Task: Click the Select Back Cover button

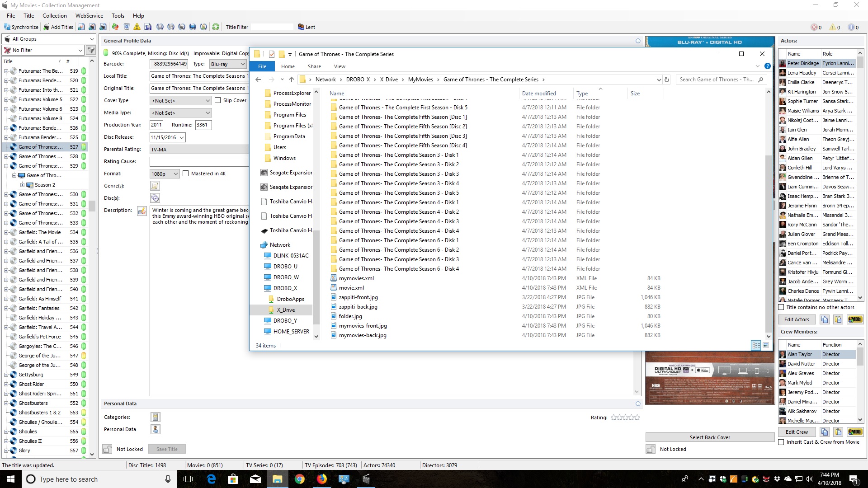Action: pyautogui.click(x=710, y=437)
